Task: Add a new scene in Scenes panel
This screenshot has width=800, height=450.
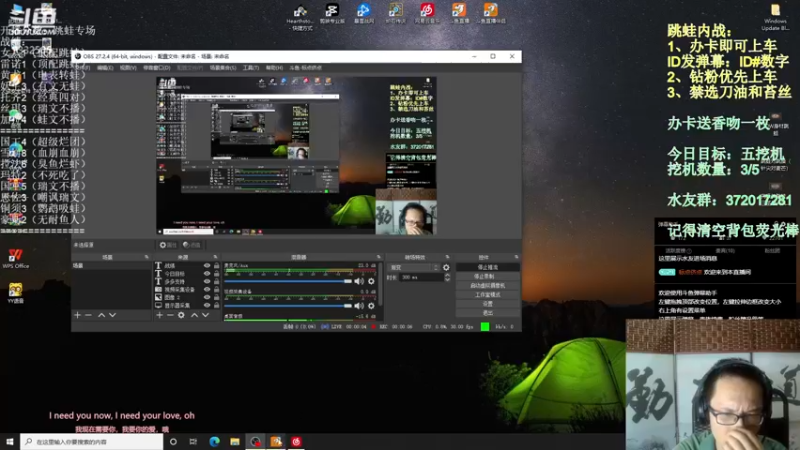Action: click(x=78, y=315)
